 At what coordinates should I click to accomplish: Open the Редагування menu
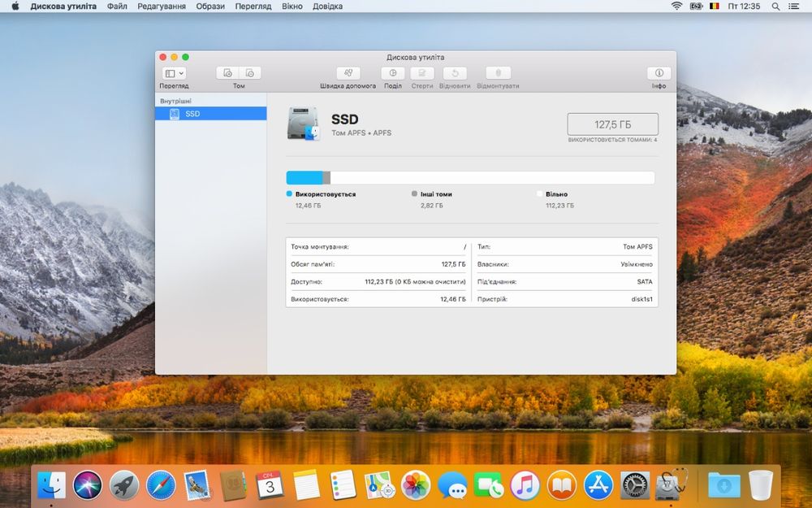click(x=162, y=7)
